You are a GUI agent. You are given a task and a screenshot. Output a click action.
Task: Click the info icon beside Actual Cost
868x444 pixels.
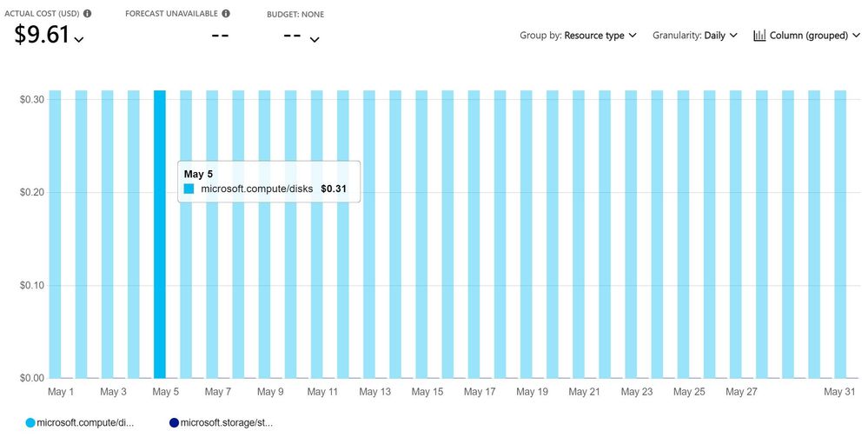tap(87, 14)
